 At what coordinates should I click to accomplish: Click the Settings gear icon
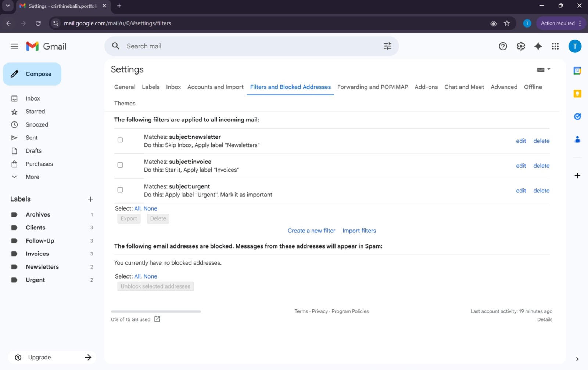[x=521, y=46]
